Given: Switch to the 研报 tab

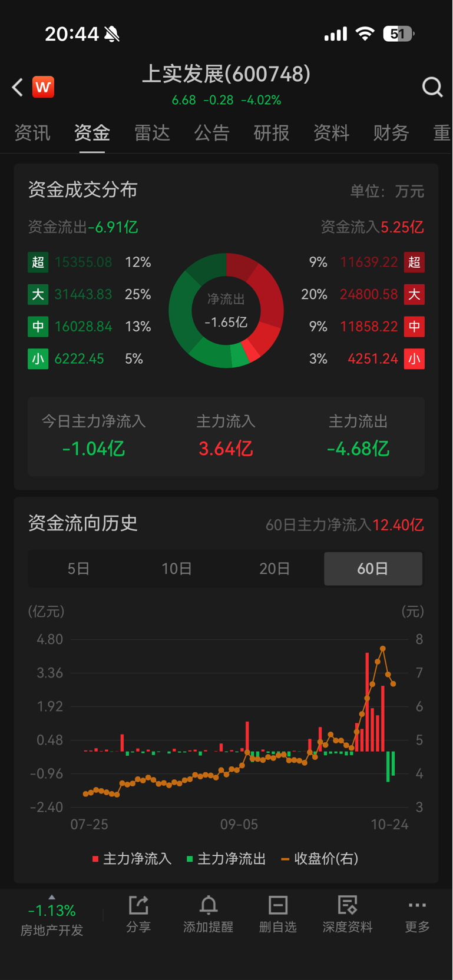Looking at the screenshot, I should pos(272,133).
